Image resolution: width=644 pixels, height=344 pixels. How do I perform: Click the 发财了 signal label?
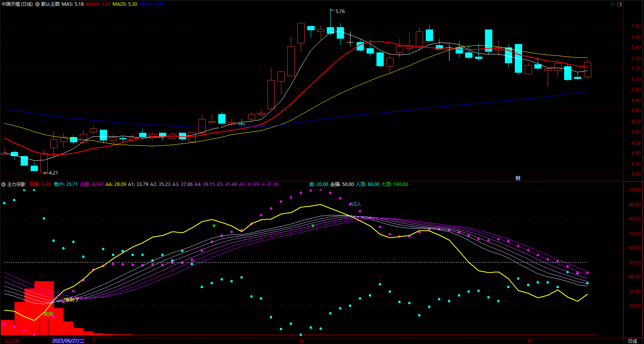point(71,300)
